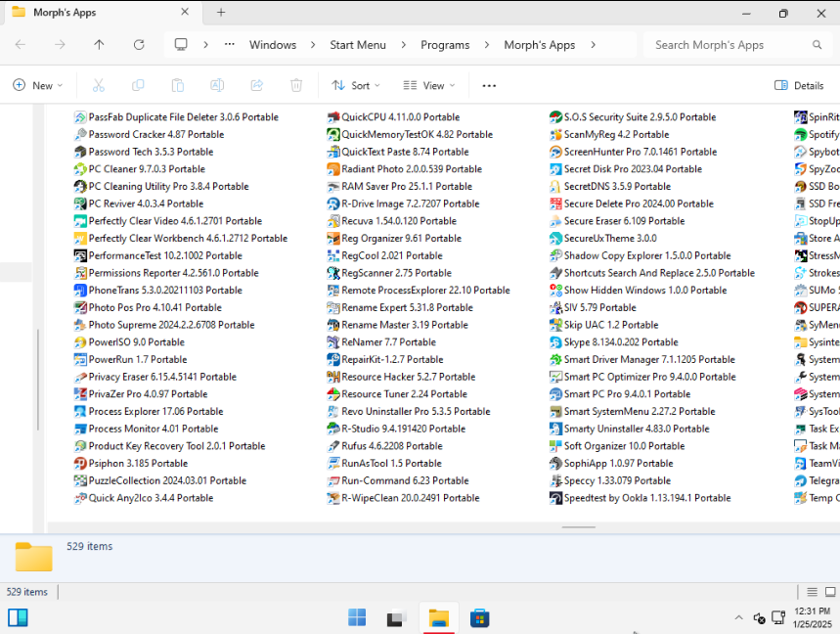Toggle the Details pane
This screenshot has width=840, height=634.
point(799,85)
